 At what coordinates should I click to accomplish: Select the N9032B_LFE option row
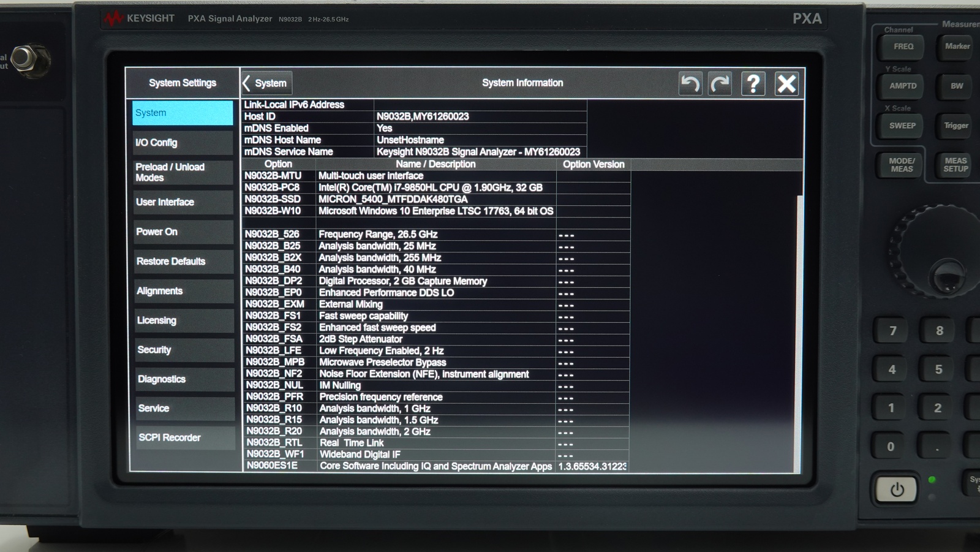pos(436,350)
